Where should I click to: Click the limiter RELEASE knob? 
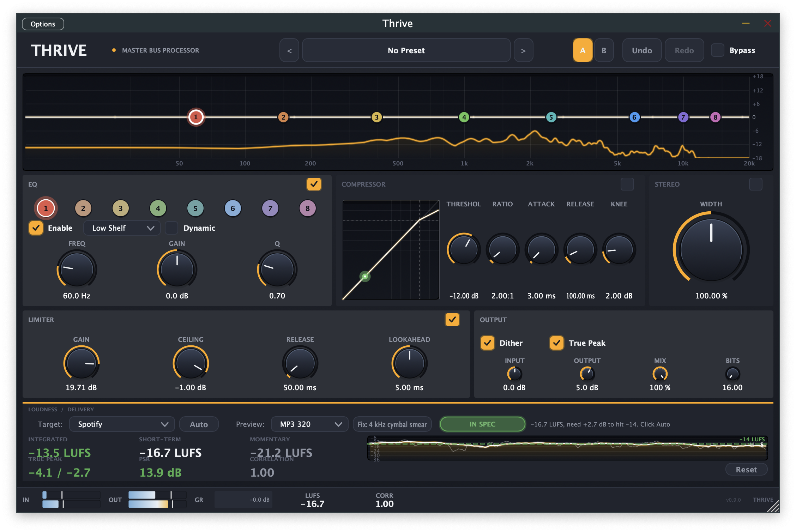(x=300, y=363)
